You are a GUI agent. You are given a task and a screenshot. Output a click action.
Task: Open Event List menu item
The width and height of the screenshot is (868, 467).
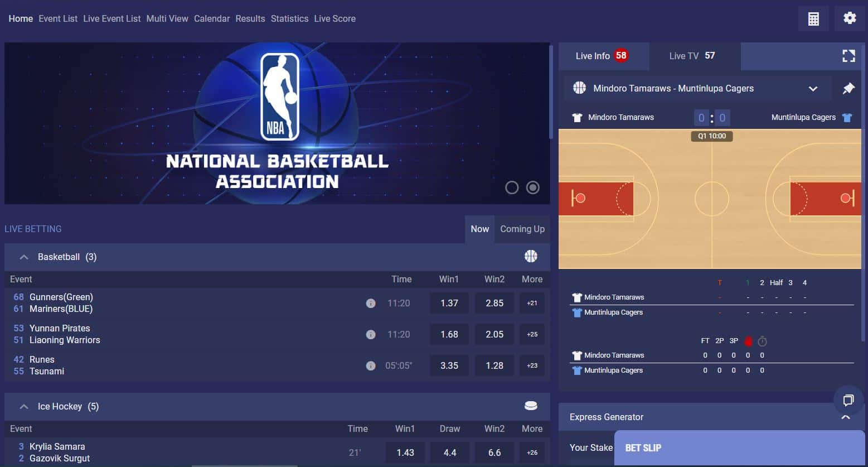(x=58, y=18)
